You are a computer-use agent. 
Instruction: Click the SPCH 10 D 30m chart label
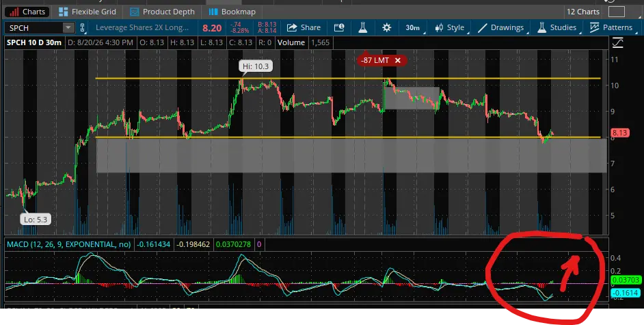tap(34, 42)
